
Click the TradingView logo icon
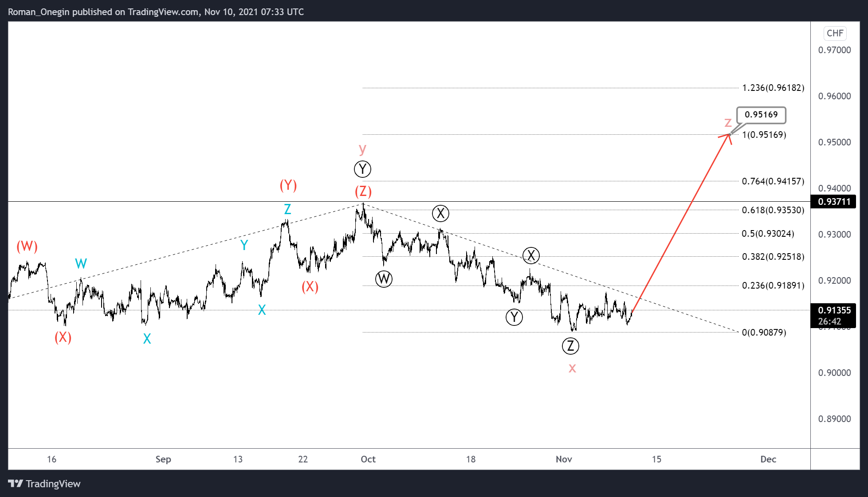[x=16, y=483]
